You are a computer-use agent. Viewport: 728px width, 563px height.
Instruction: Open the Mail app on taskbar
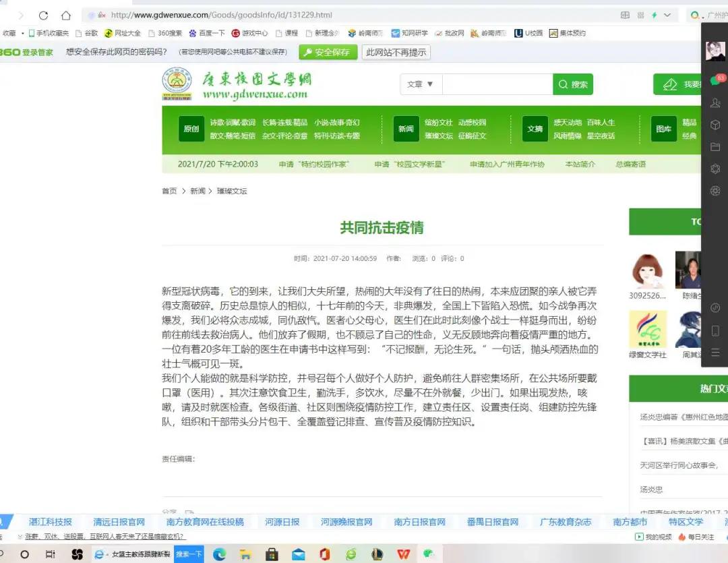click(x=298, y=554)
